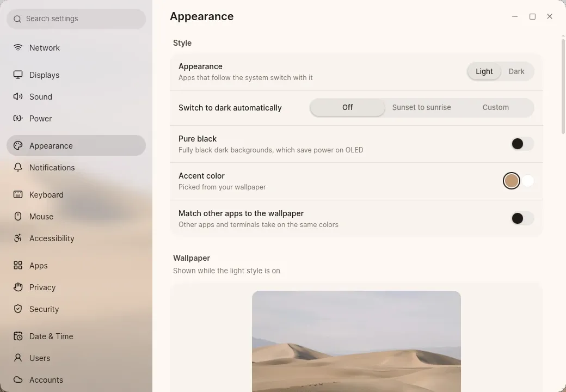Open Accessibility settings

76,238
